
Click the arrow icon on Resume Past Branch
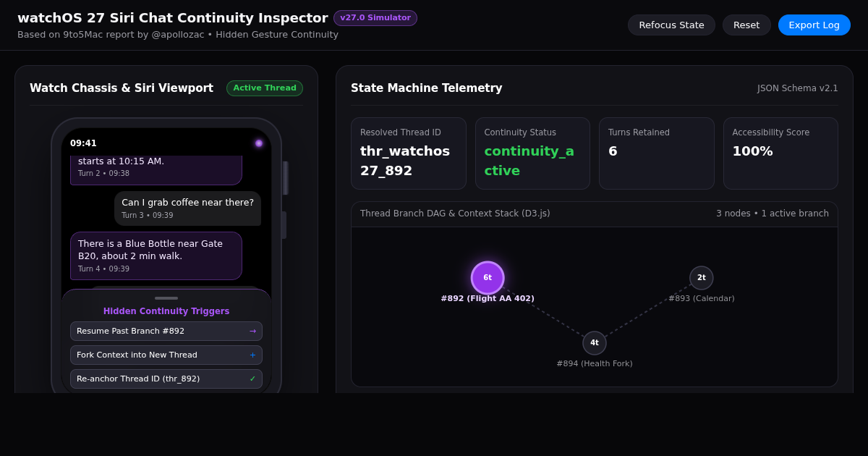point(252,332)
